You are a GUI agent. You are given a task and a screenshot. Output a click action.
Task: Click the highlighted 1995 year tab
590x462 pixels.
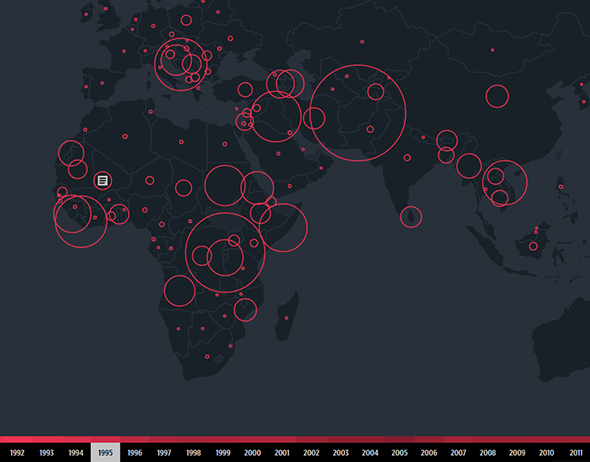click(x=105, y=453)
